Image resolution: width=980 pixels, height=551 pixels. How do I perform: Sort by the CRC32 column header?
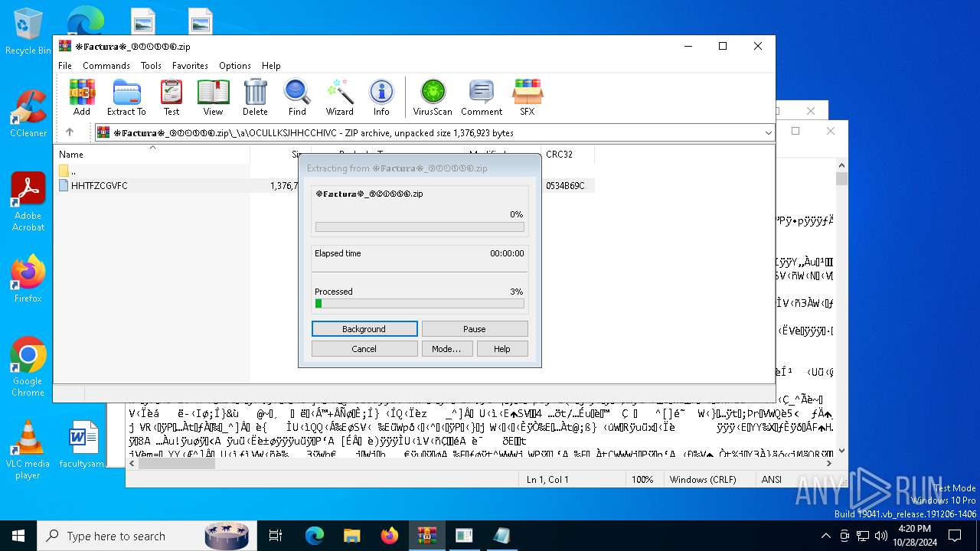click(567, 155)
